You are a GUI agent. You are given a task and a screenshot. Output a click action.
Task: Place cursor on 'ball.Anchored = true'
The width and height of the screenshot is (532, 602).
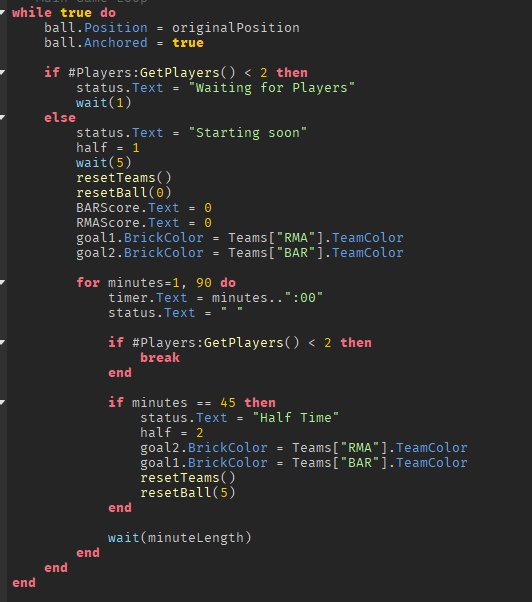pos(124,43)
